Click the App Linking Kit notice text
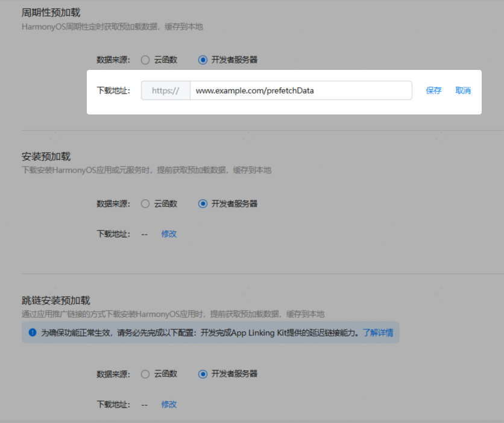Screen dimensions: 504x423 pyautogui.click(x=199, y=333)
